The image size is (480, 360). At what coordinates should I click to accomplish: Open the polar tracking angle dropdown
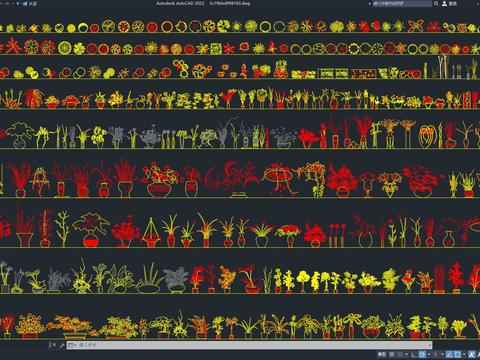coord(429,354)
